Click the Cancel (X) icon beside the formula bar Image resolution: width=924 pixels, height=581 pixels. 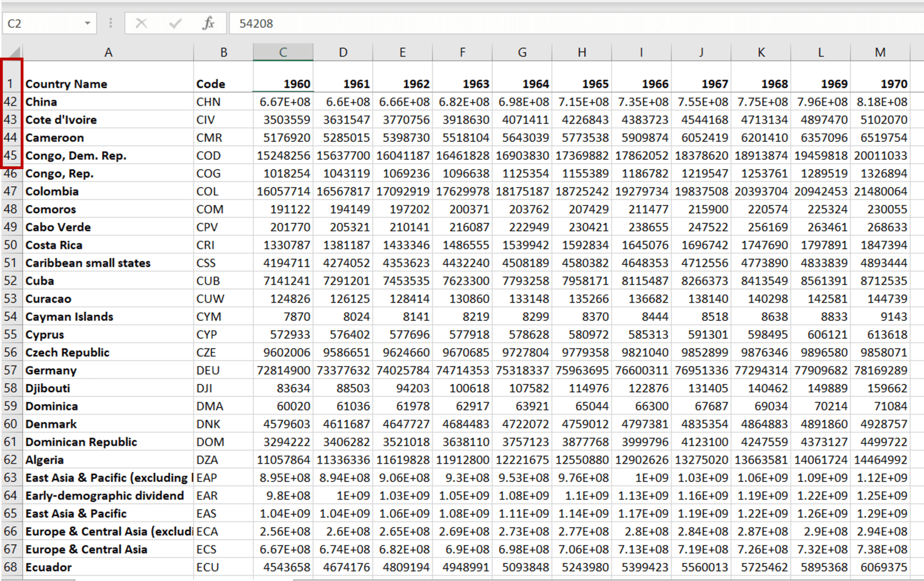pos(141,23)
